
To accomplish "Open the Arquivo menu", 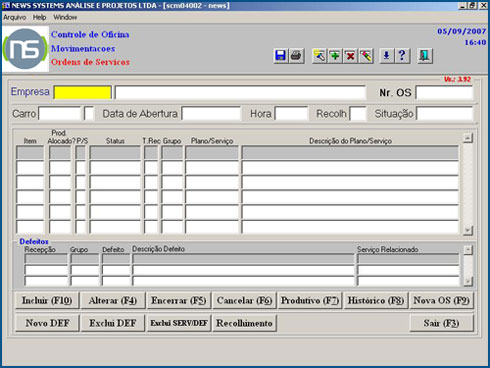I will coord(15,17).
